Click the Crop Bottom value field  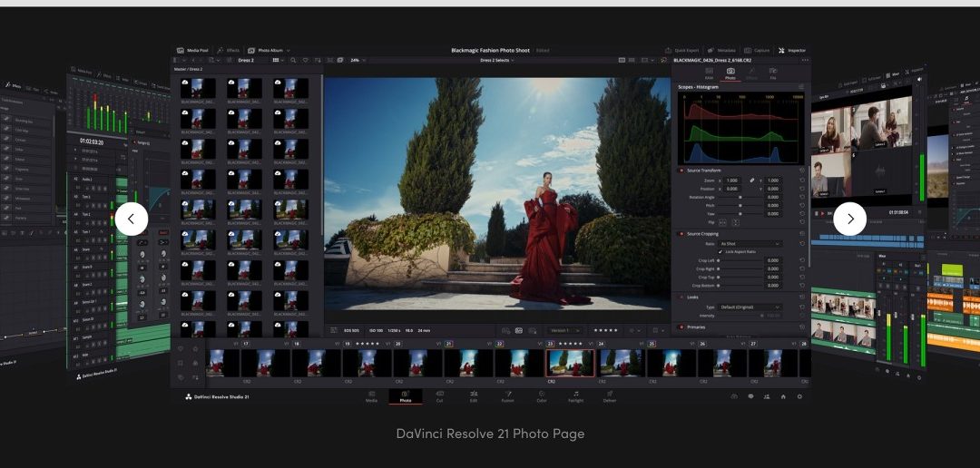pyautogui.click(x=773, y=286)
